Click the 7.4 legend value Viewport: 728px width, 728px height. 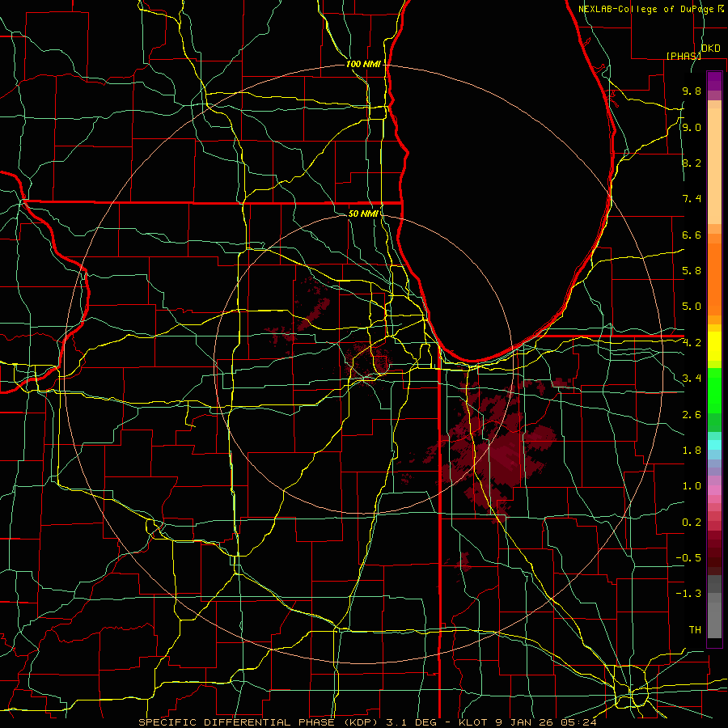pos(692,199)
